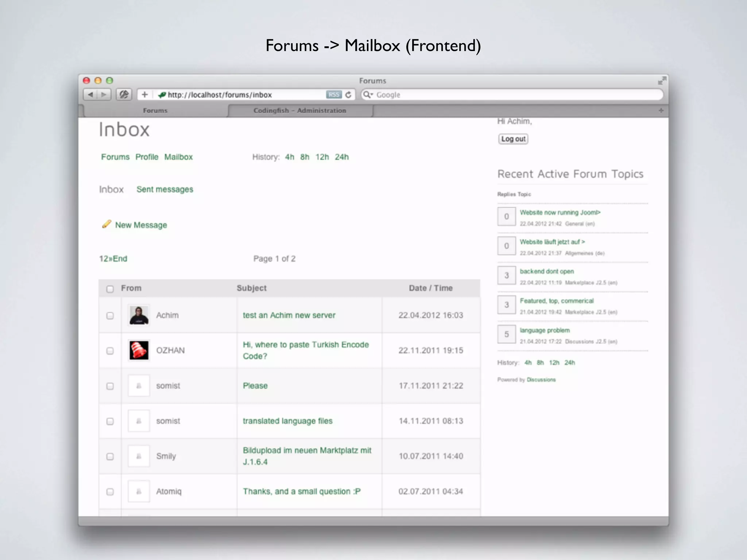Check the OZHAN message checkbox
The height and width of the screenshot is (560, 747).
click(110, 351)
